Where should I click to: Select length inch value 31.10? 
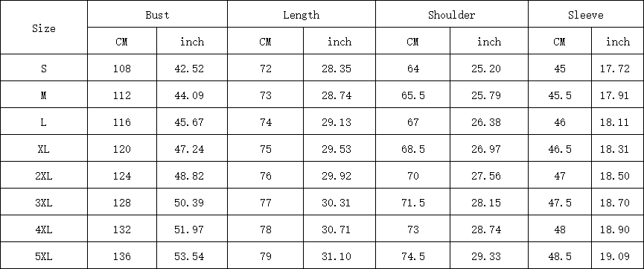[337, 256]
